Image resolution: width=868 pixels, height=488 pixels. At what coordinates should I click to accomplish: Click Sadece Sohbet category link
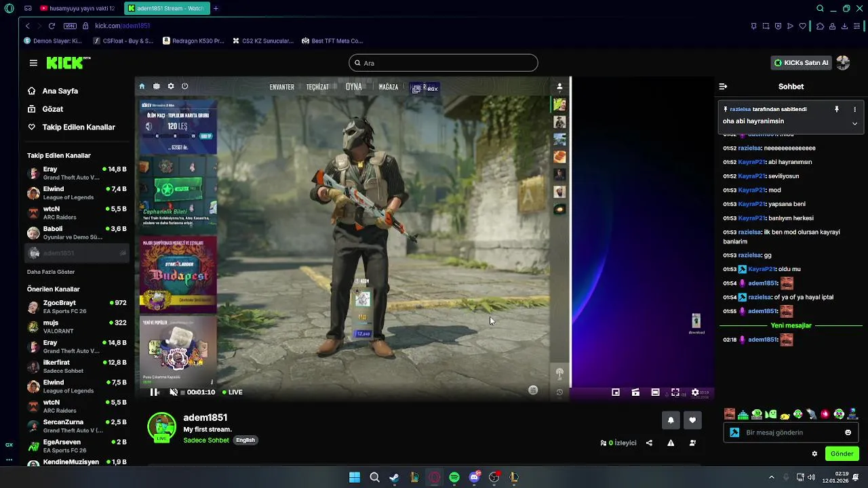(x=206, y=441)
